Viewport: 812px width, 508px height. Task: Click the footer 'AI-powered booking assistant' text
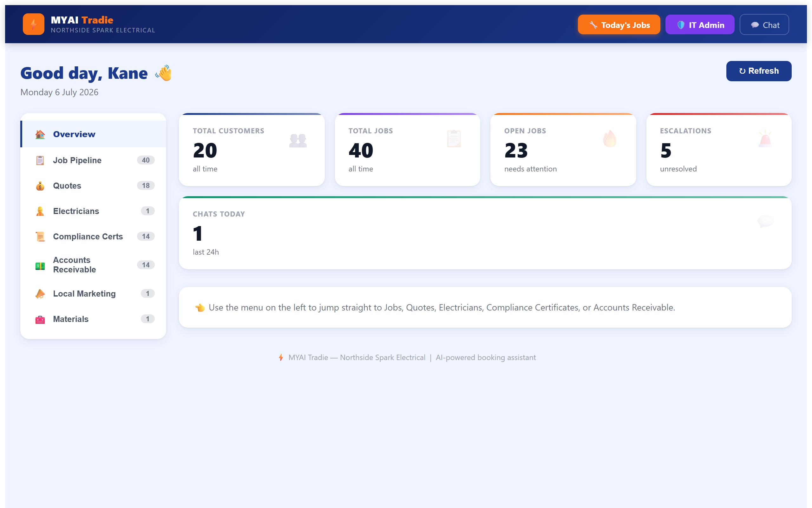click(x=486, y=358)
